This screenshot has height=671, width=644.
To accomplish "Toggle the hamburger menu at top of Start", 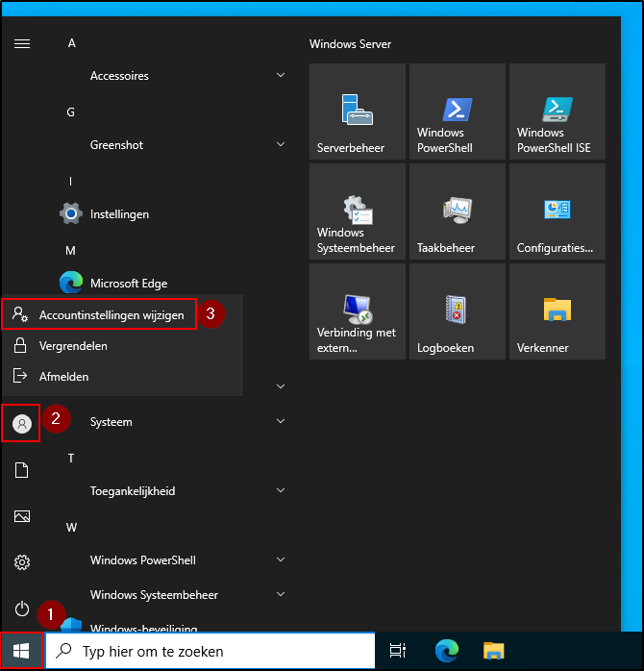I will click(x=22, y=44).
